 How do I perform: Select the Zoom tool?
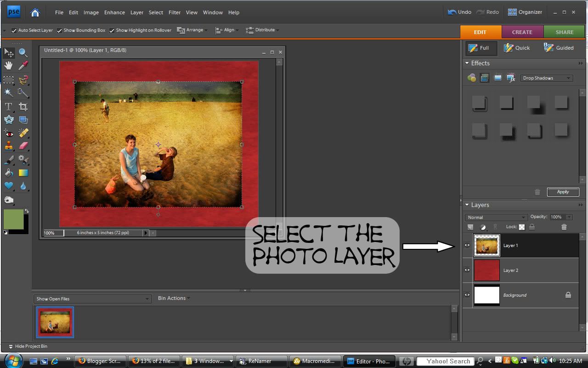point(23,52)
